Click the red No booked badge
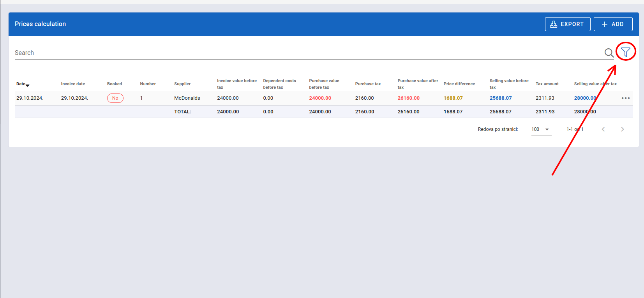 click(x=115, y=98)
